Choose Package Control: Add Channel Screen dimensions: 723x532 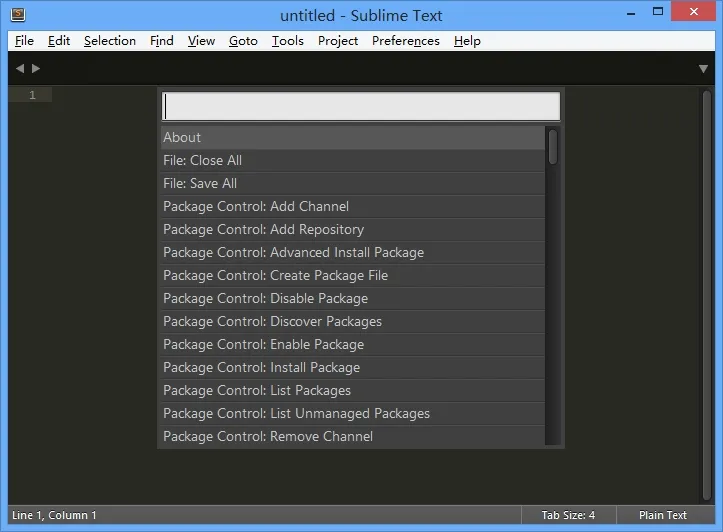(353, 207)
